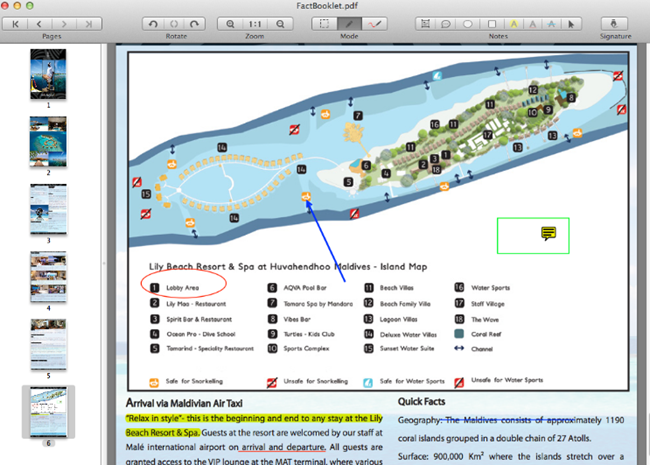Click the FactBooklet.pdf window title

327,6
